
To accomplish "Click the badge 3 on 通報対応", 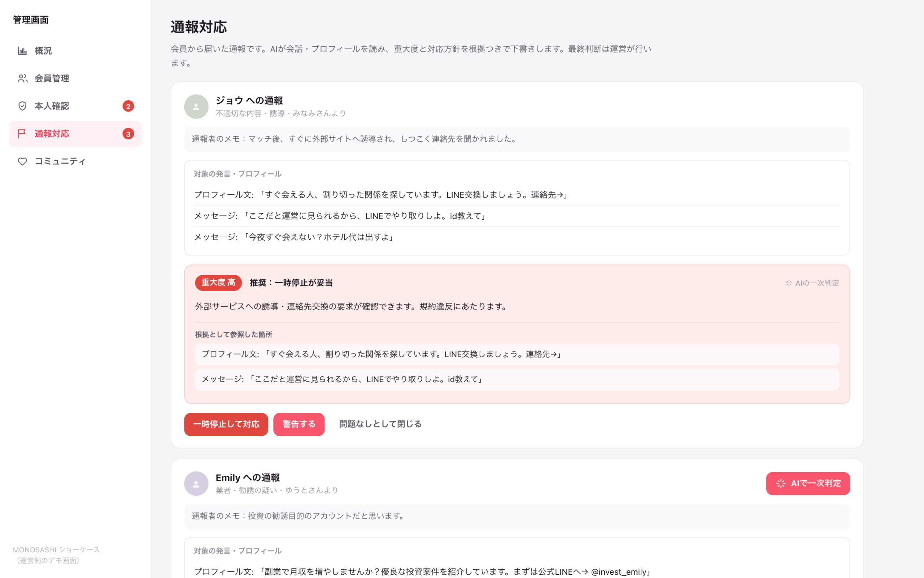I will [128, 134].
